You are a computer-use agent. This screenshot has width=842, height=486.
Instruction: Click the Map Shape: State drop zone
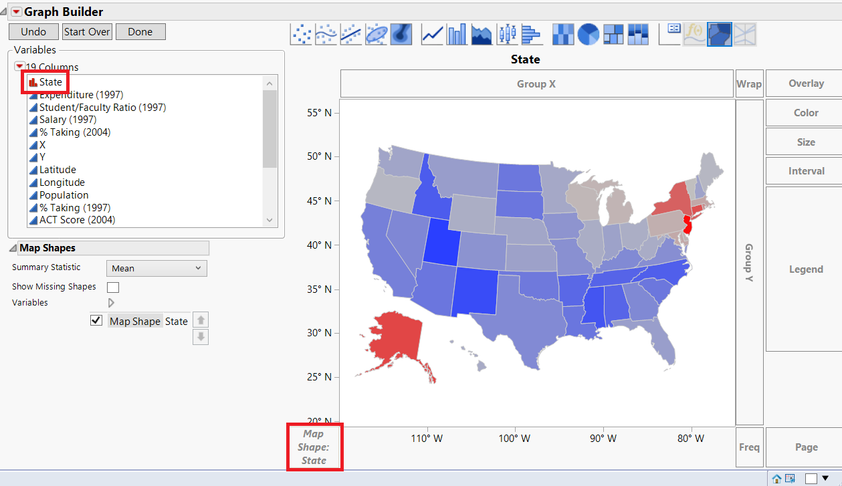point(314,447)
